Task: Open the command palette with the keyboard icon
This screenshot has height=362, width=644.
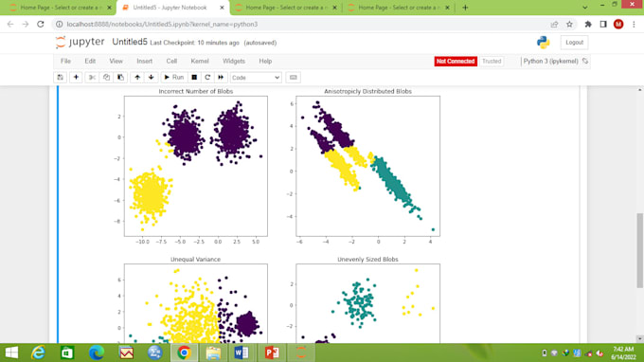Action: click(294, 78)
